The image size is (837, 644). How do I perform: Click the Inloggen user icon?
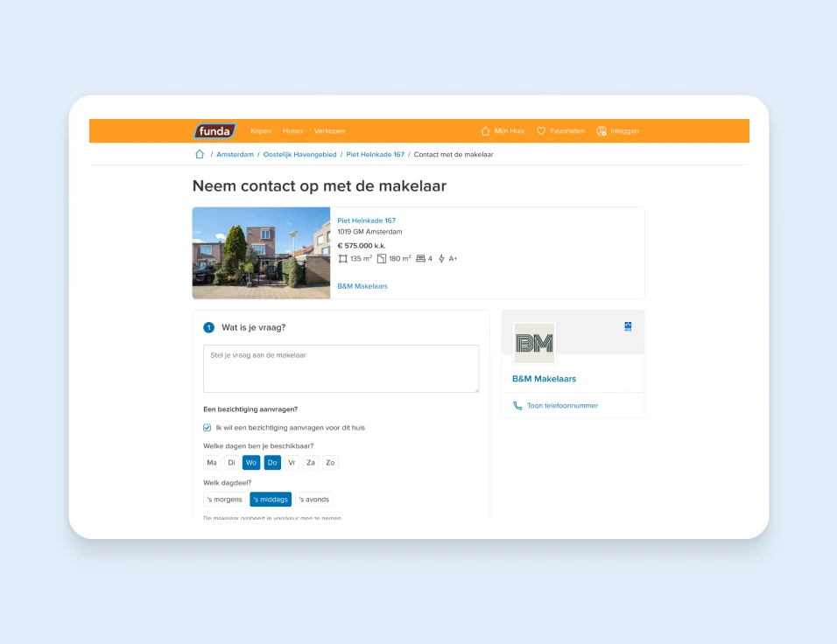tap(601, 131)
